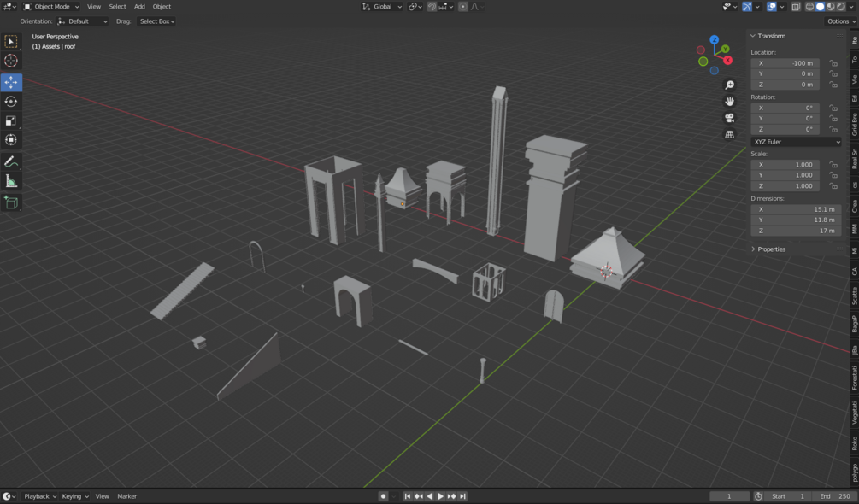Toggle proportional editing in header
This screenshot has width=859, height=504.
[x=463, y=7]
